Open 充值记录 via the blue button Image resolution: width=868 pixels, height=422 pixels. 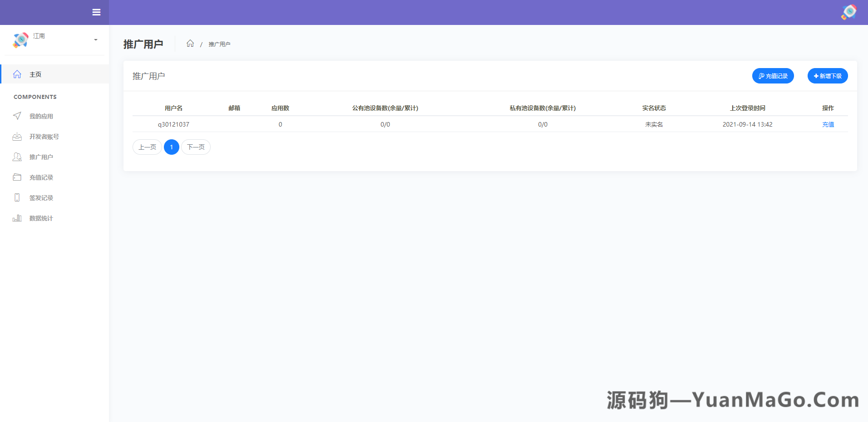point(773,76)
